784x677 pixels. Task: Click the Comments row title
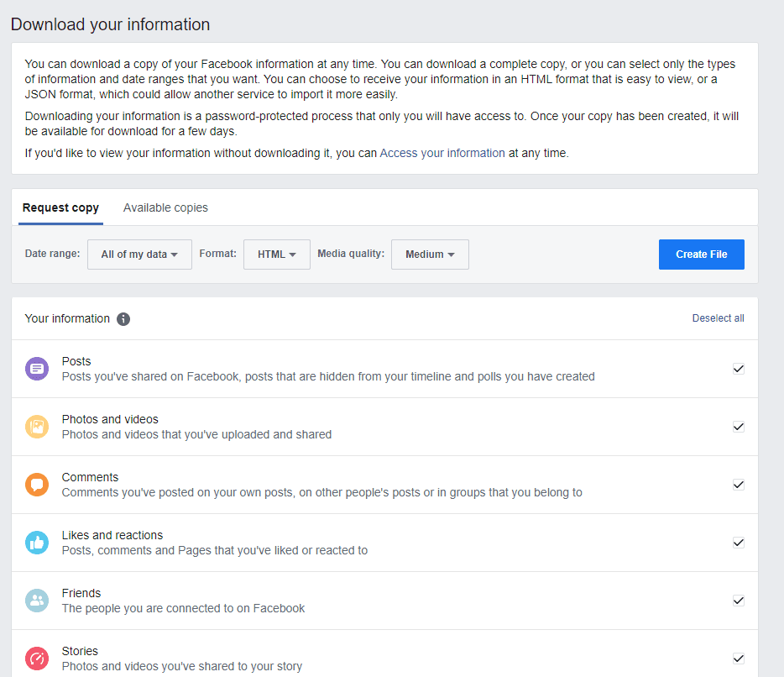(90, 477)
